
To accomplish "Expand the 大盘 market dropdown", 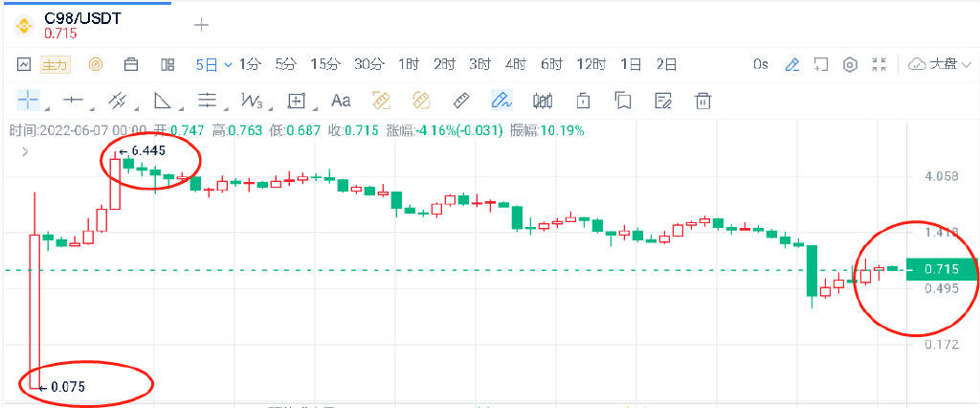I will click(x=940, y=64).
